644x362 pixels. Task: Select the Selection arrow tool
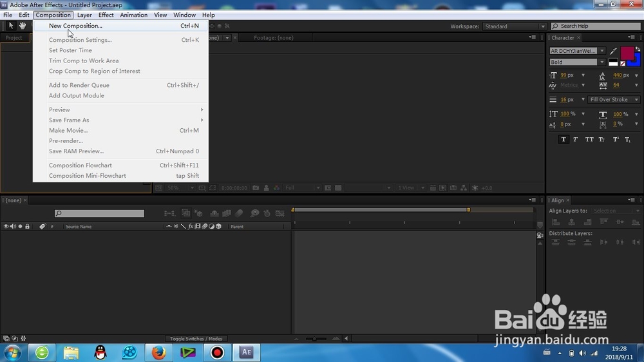11,26
